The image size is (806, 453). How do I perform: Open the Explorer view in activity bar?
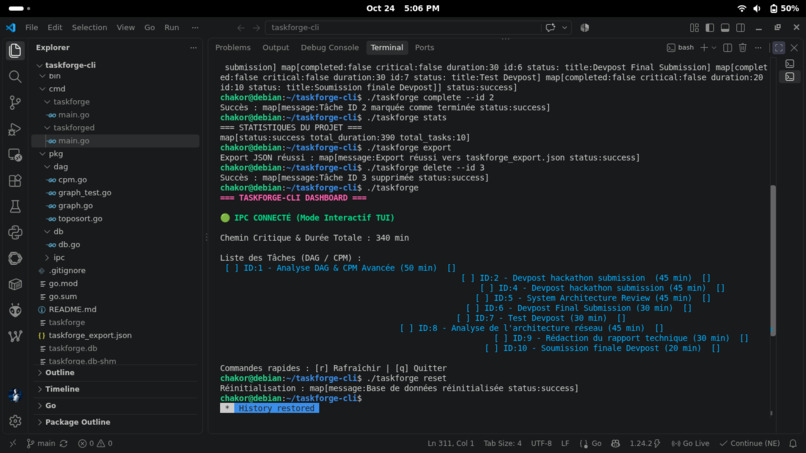[15, 50]
